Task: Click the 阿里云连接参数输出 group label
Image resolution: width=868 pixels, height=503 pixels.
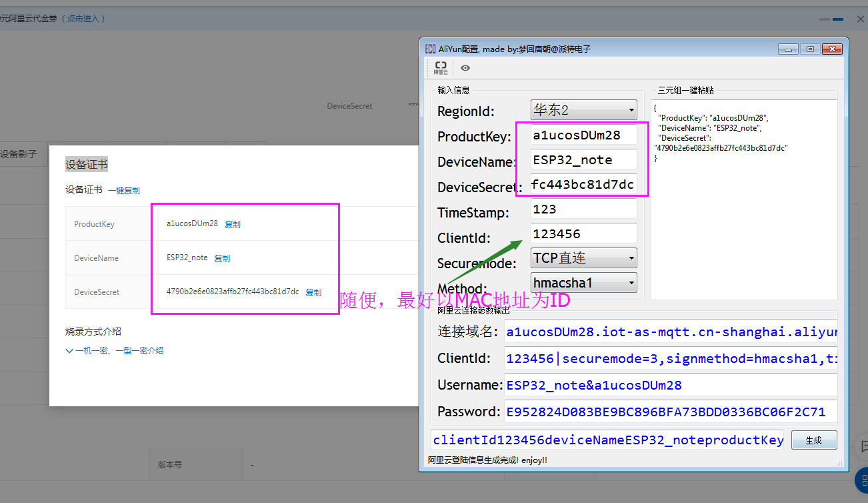Action: tap(474, 310)
